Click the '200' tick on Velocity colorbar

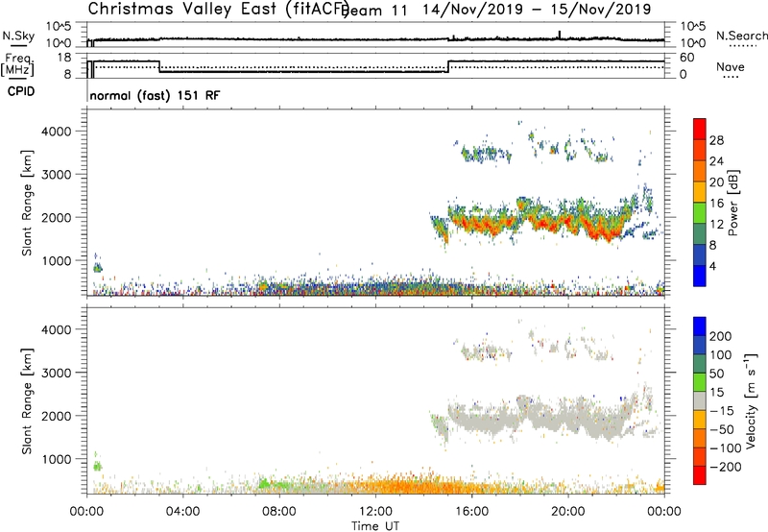pyautogui.click(x=721, y=336)
